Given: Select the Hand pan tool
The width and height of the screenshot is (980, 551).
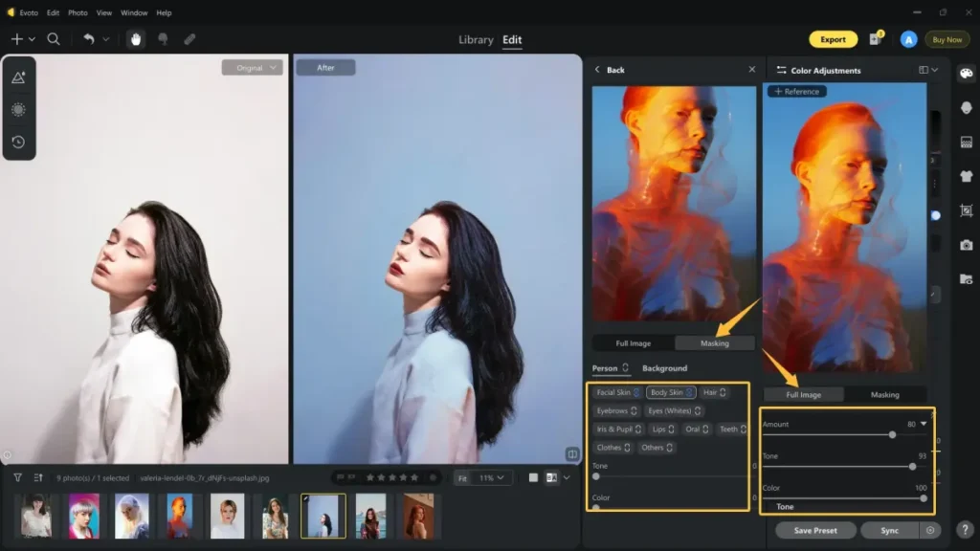Looking at the screenshot, I should pos(136,39).
